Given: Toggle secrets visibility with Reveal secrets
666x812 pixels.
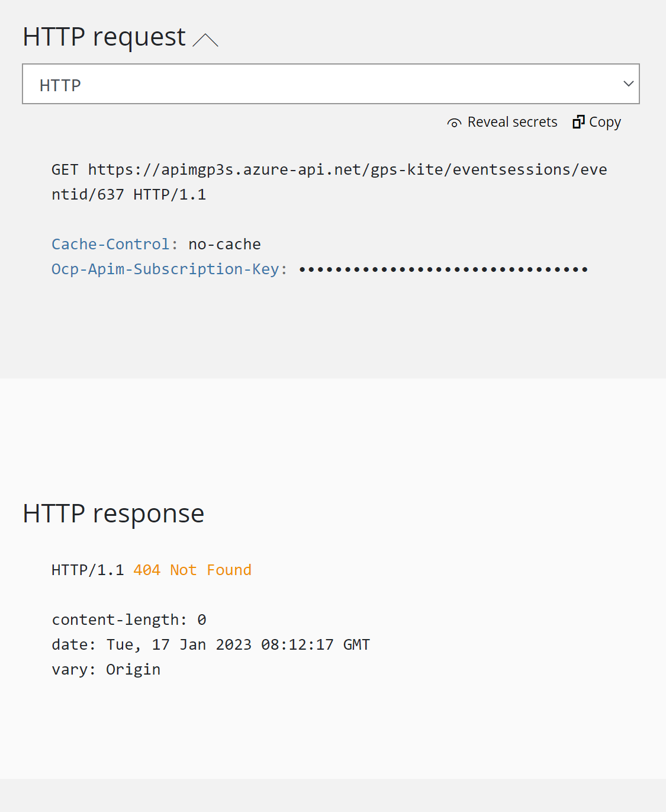Looking at the screenshot, I should point(501,122).
